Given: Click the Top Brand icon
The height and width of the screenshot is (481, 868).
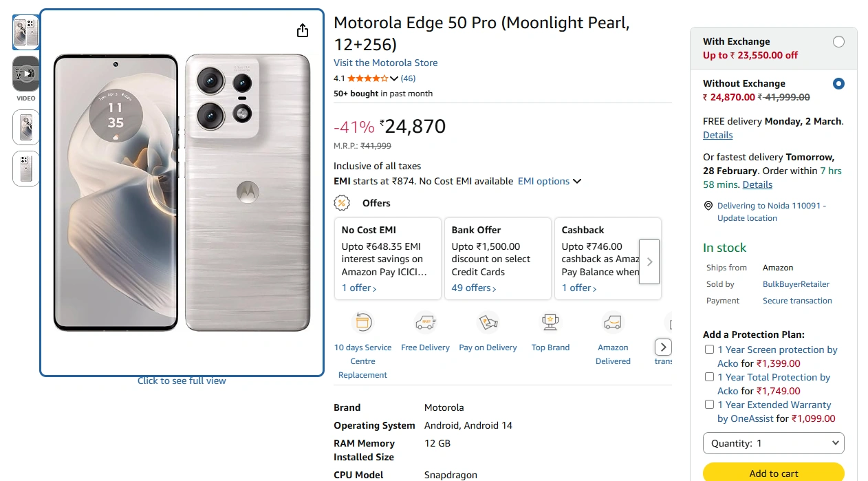Looking at the screenshot, I should click(550, 321).
